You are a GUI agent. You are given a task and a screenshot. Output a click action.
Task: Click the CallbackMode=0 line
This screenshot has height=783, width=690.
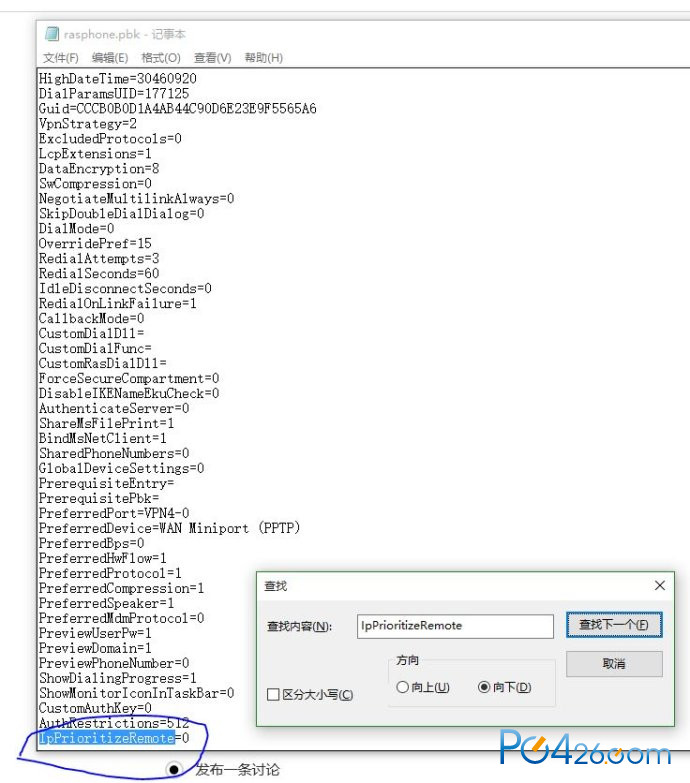click(91, 319)
